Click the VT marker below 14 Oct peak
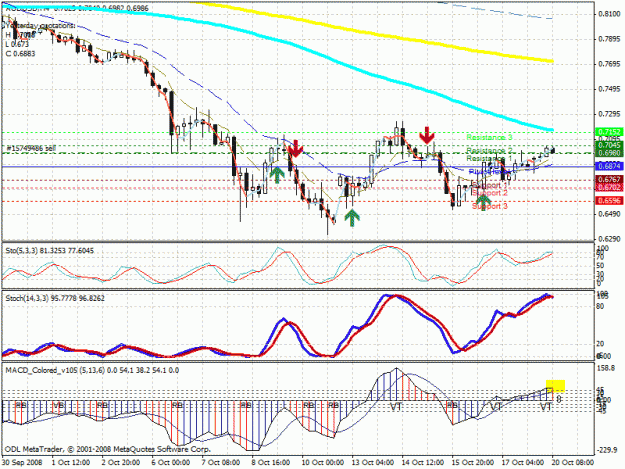The width and height of the screenshot is (625, 469). click(395, 407)
